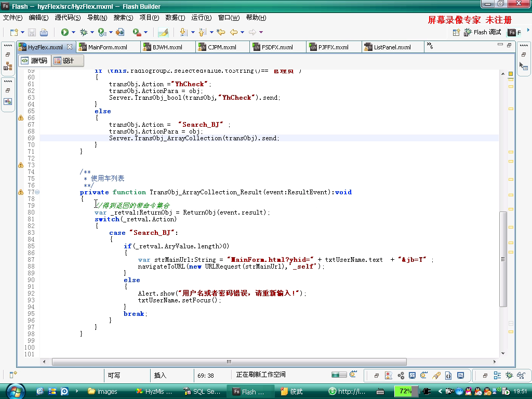Open the previous annotation dropdown arrow
Image resolution: width=532 pixels, height=399 pixels.
[211, 32]
